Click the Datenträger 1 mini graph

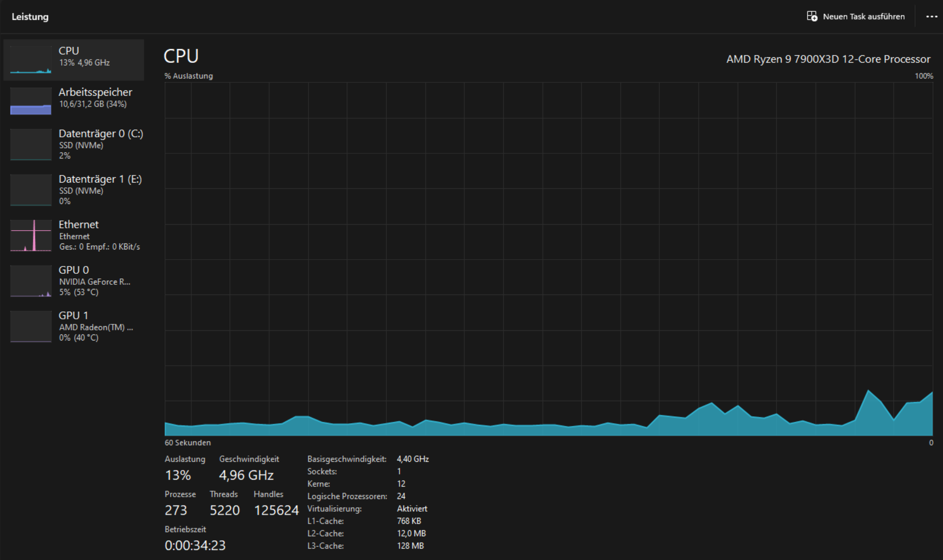(31, 190)
